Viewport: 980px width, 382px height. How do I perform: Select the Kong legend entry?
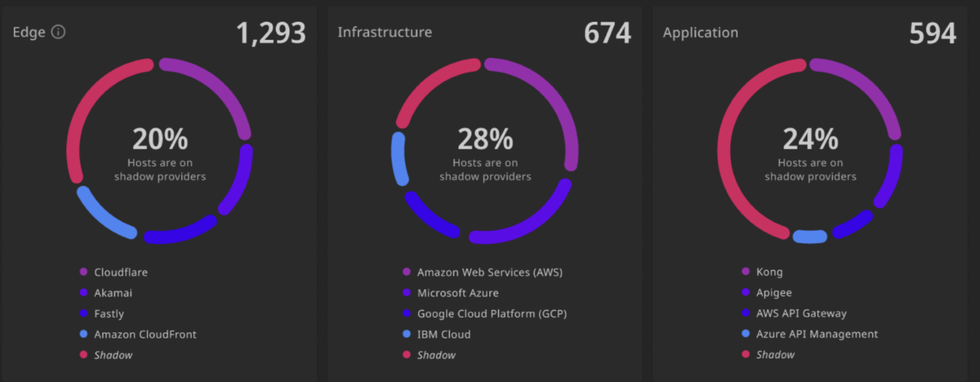coord(762,272)
